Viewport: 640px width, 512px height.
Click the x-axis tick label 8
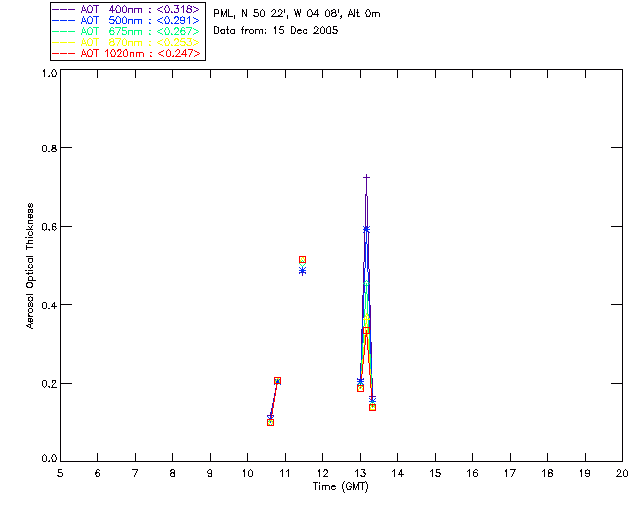173,473
